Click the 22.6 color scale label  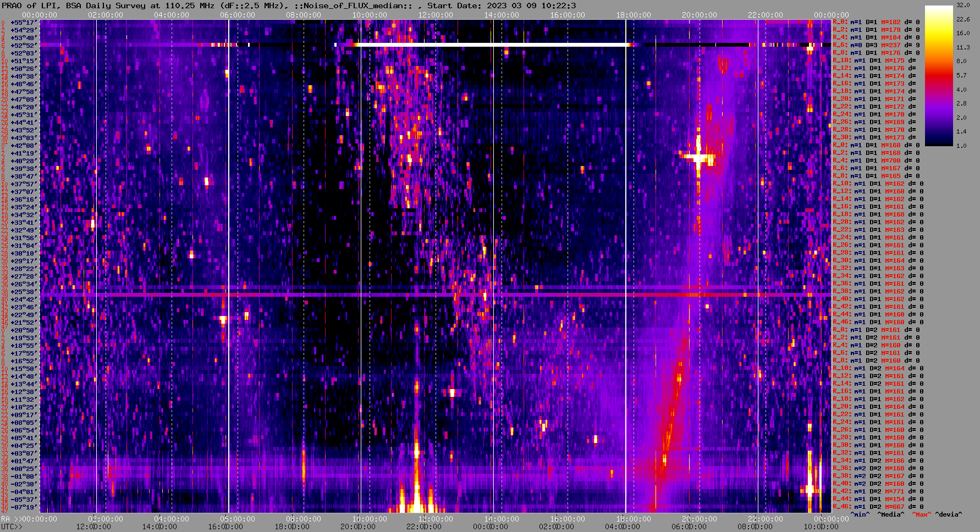(963, 19)
